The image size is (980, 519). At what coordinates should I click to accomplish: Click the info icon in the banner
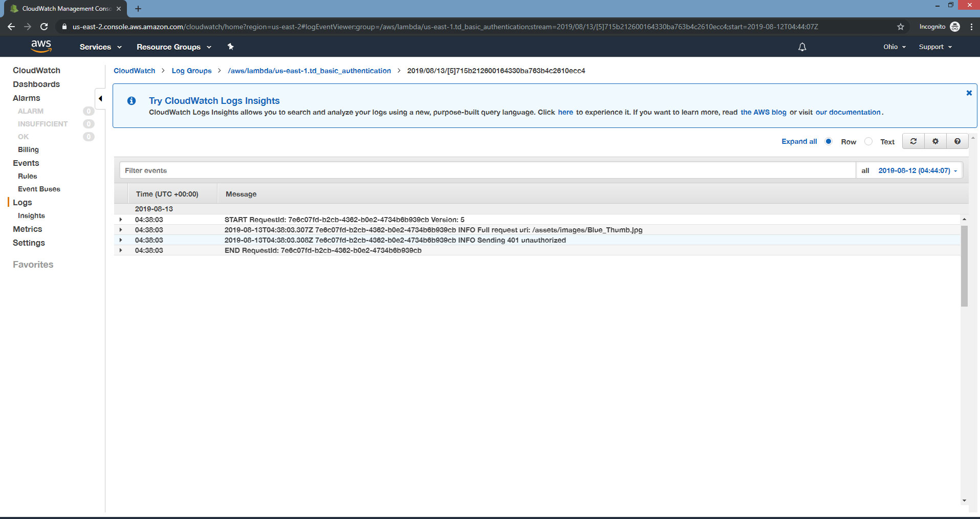[x=132, y=101]
